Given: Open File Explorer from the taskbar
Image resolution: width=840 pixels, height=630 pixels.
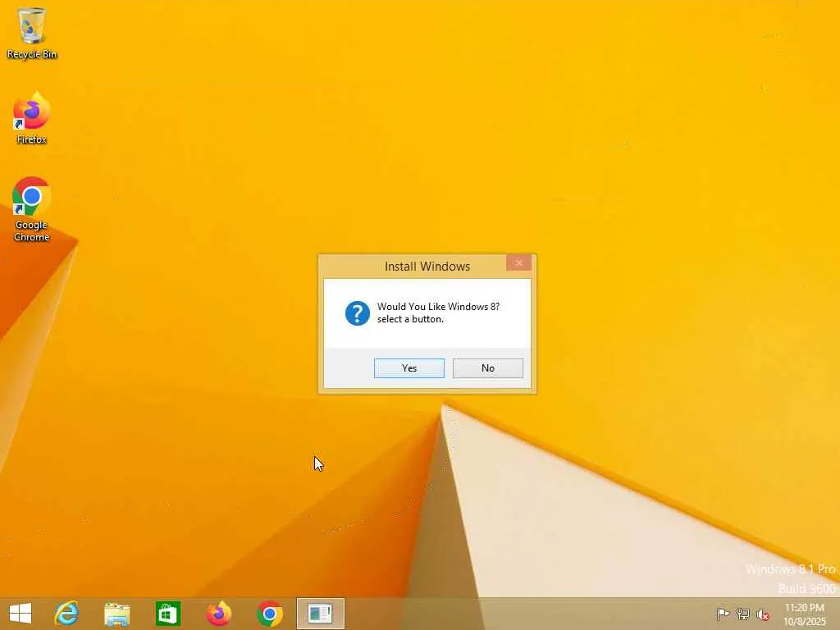Looking at the screenshot, I should pos(116,614).
